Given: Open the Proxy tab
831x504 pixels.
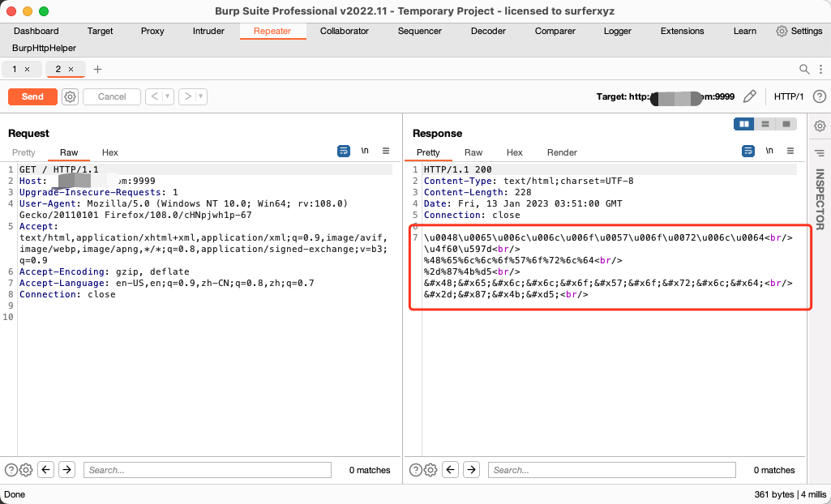Looking at the screenshot, I should coord(152,32).
